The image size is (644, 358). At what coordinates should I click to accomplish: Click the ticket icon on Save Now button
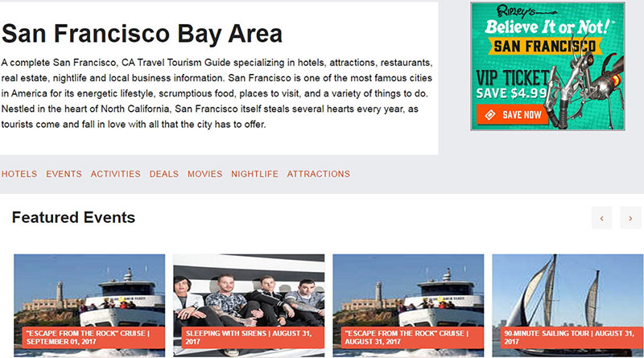click(489, 115)
